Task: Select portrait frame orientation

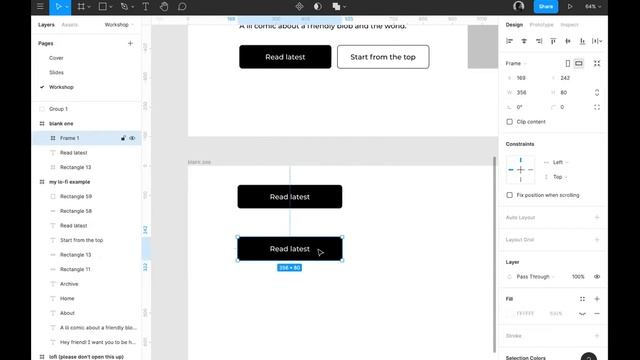Action: point(567,63)
